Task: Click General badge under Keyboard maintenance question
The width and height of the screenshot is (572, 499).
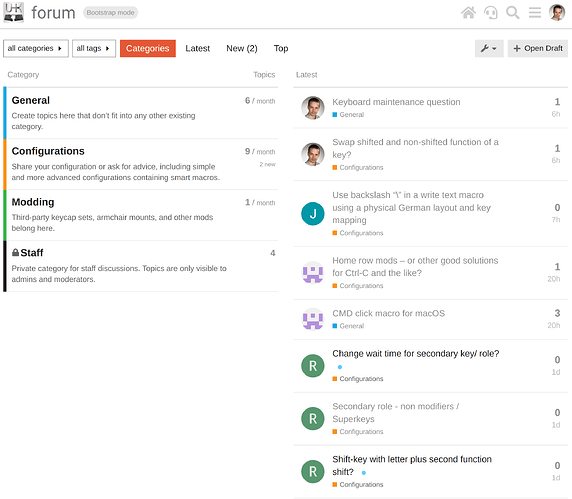Action: click(x=348, y=115)
